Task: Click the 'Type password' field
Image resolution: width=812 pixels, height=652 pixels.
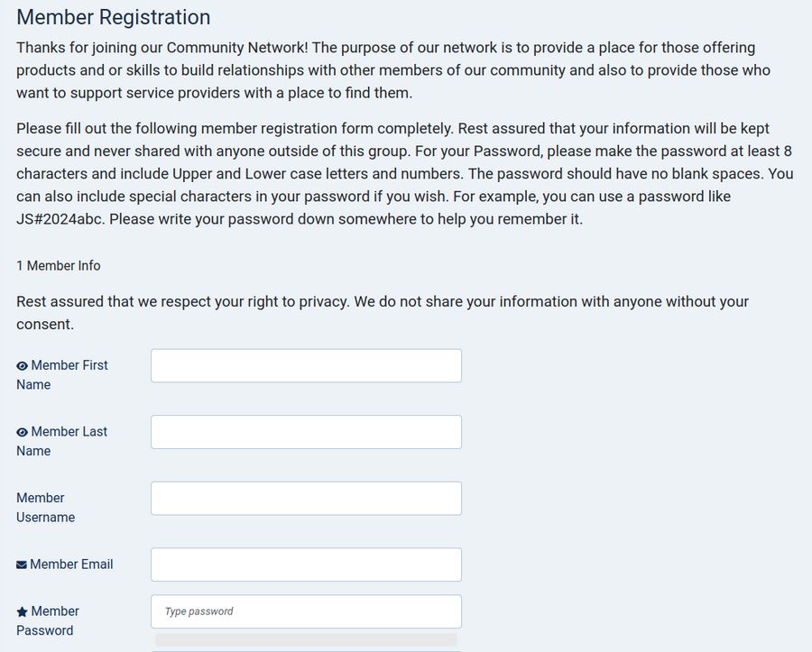Action: 306,611
